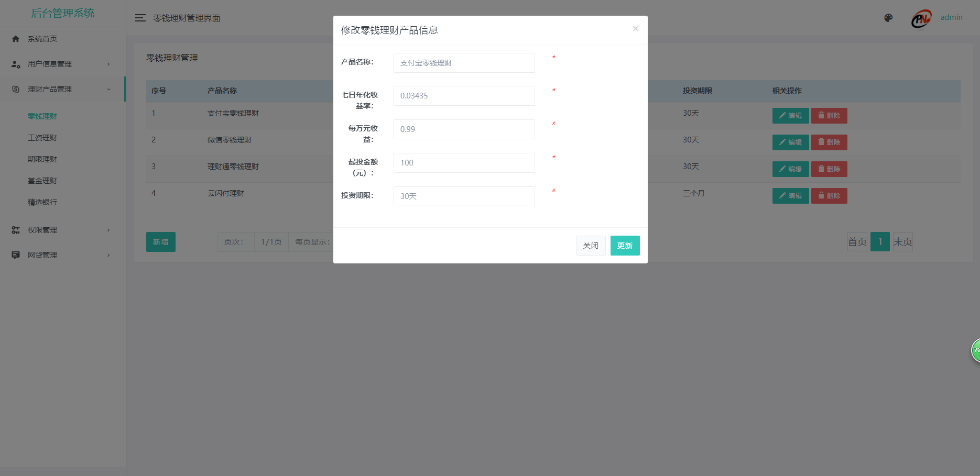Click the 理财产品管理 coin icon
The height and width of the screenshot is (476, 980).
click(16, 89)
